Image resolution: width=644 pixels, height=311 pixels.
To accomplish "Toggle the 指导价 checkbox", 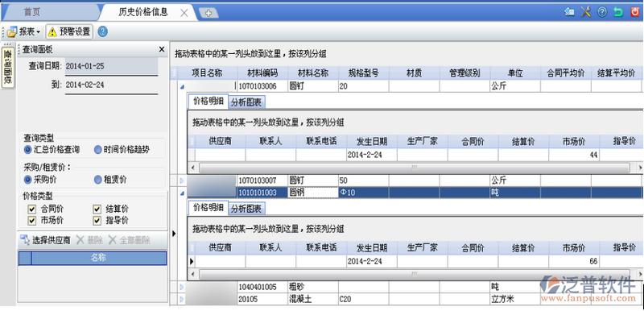I will point(97,221).
